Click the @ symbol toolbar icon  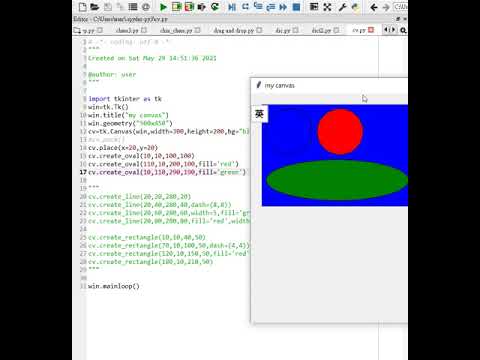click(x=146, y=7)
